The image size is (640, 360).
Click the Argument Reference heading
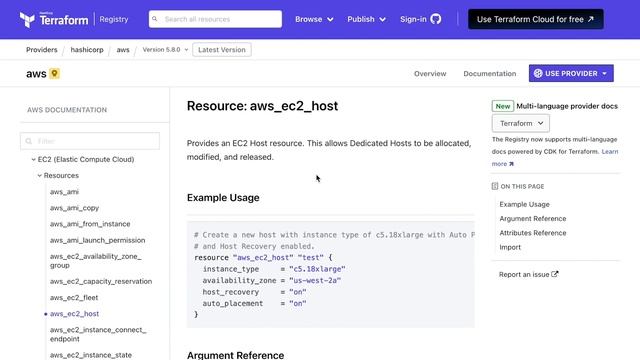click(235, 355)
